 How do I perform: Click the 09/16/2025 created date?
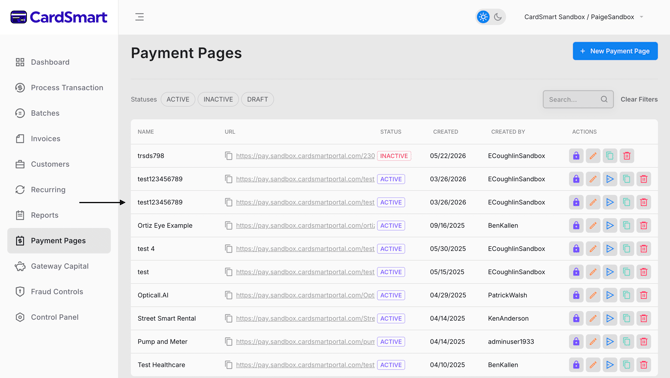pyautogui.click(x=447, y=226)
